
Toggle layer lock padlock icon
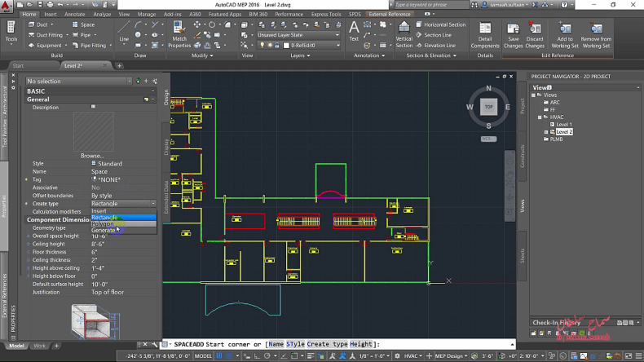[x=277, y=46]
